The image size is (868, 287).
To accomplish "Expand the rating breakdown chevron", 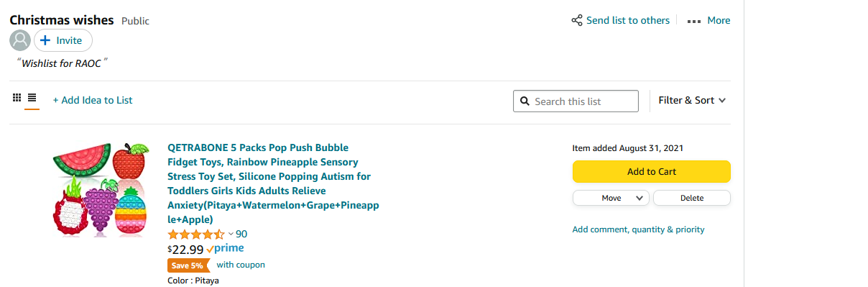I will 231,234.
